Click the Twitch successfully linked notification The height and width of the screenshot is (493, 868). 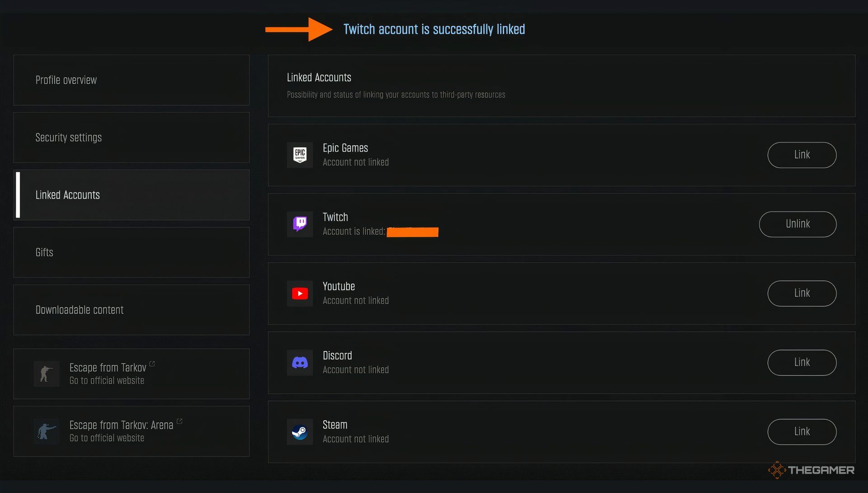pos(434,29)
